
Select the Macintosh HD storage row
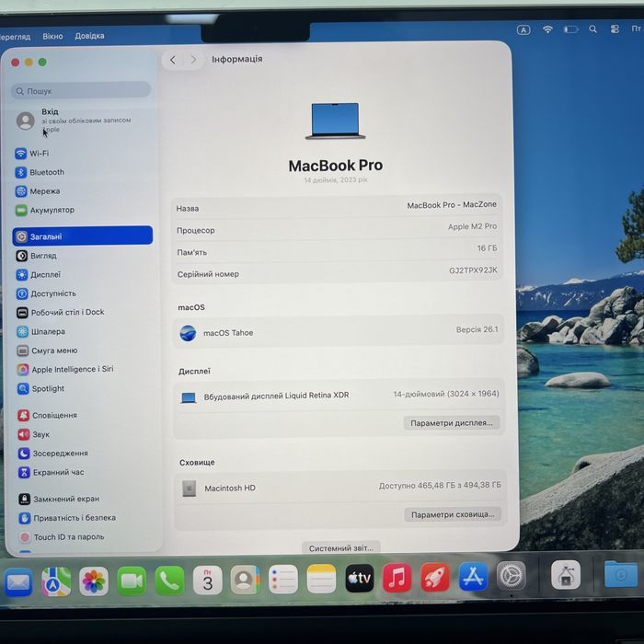[x=340, y=487]
